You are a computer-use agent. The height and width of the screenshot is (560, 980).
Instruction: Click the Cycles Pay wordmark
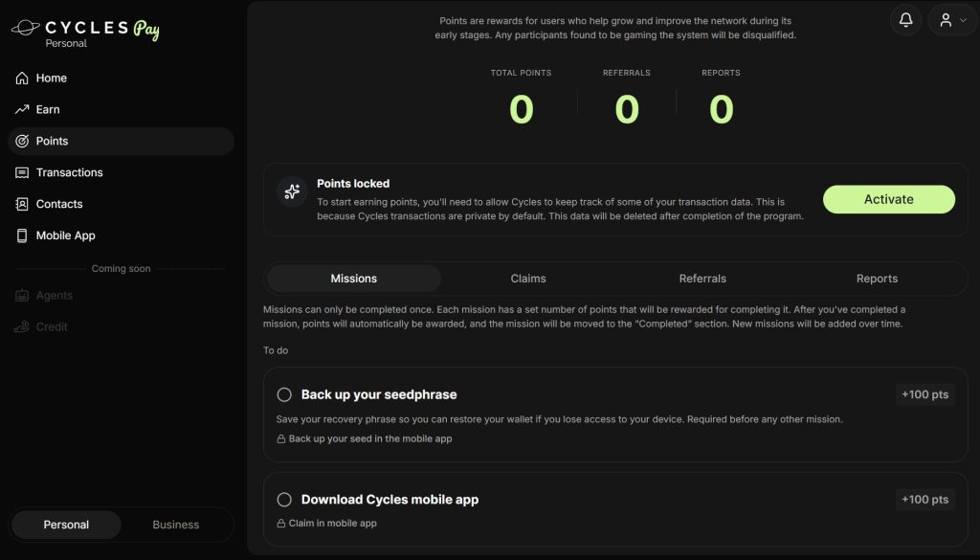coord(101,28)
